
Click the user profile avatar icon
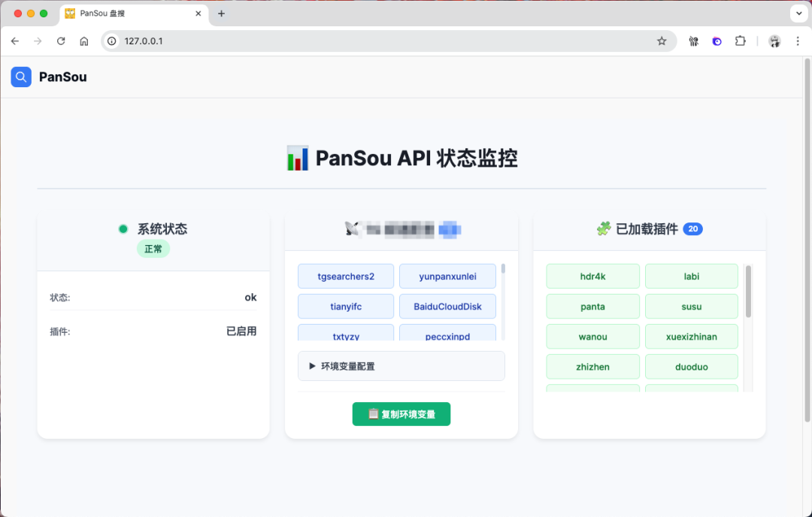coord(774,41)
